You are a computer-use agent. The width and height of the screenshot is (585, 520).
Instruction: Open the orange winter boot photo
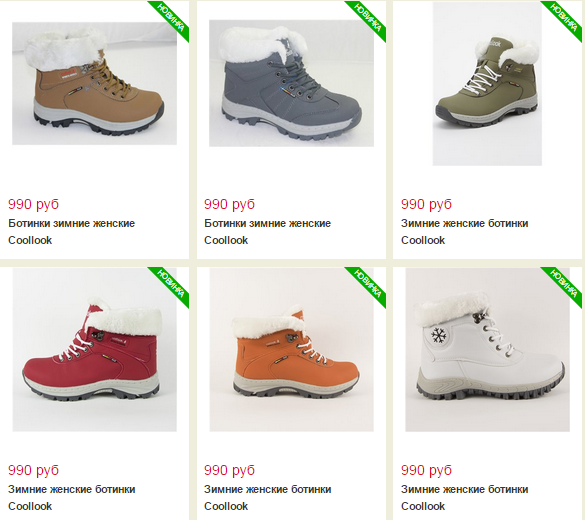[292, 350]
